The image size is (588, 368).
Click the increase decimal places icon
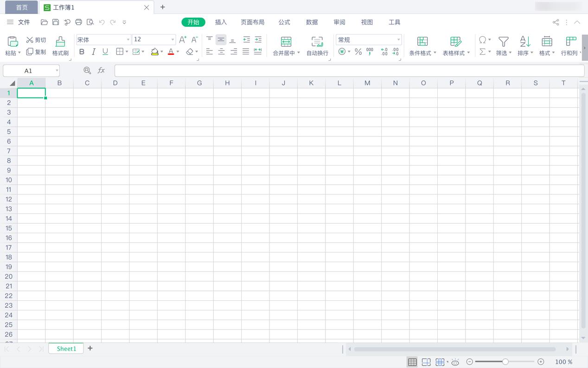[x=384, y=52]
